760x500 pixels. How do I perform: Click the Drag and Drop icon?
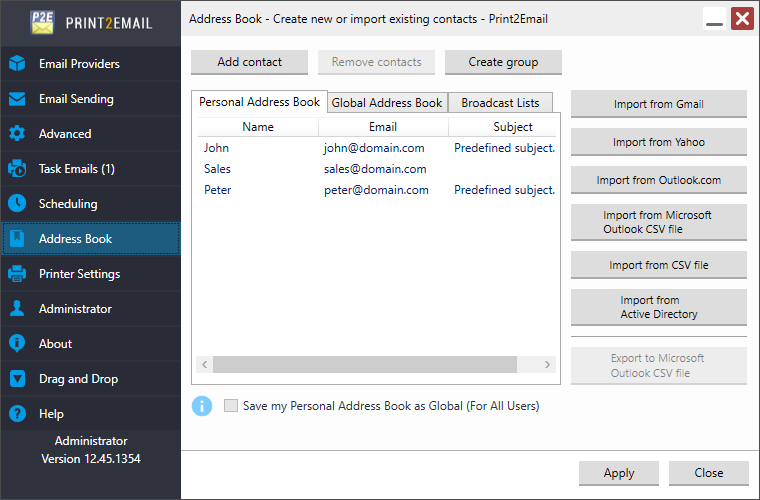pyautogui.click(x=17, y=379)
